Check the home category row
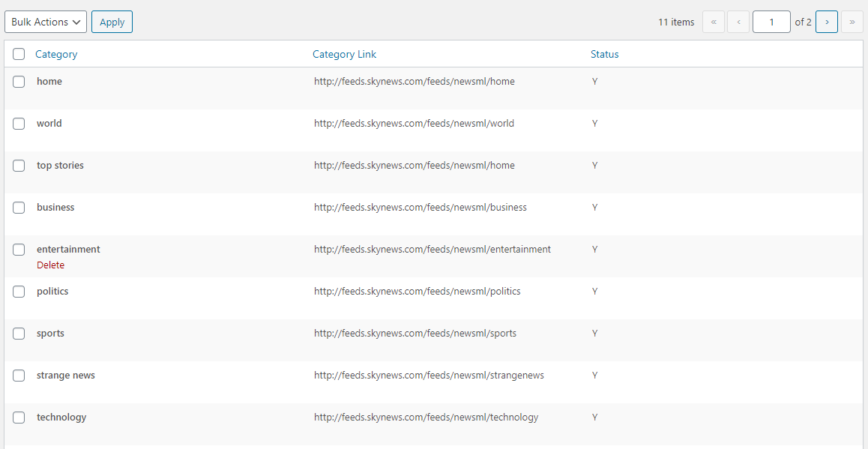Image resolution: width=868 pixels, height=449 pixels. point(19,81)
